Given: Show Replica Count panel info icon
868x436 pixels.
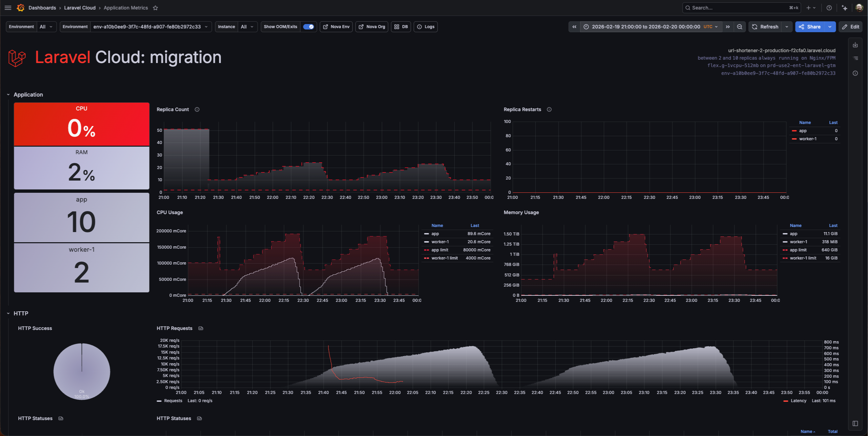Looking at the screenshot, I should [197, 109].
